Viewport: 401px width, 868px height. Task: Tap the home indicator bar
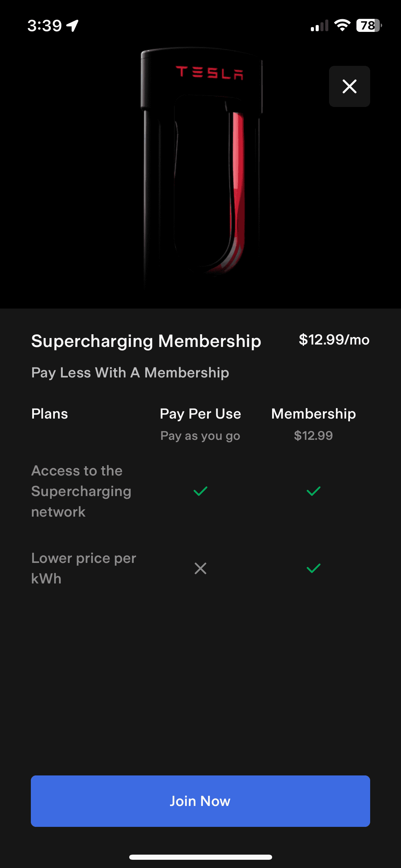200,857
